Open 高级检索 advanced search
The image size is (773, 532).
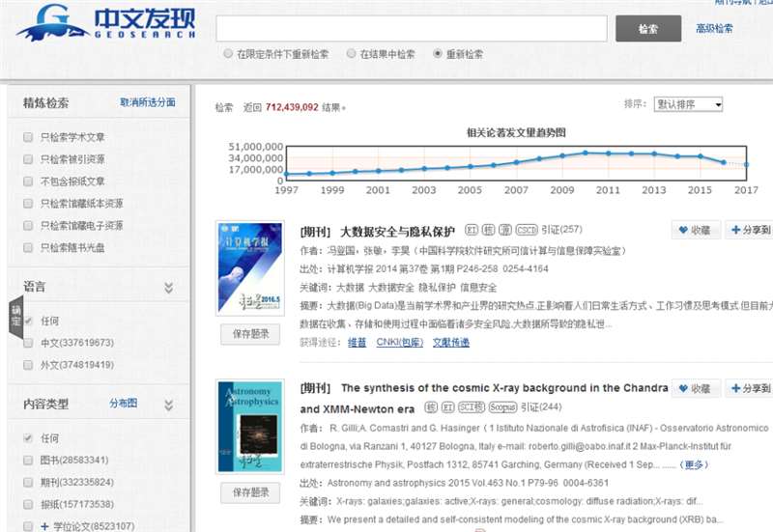[714, 29]
